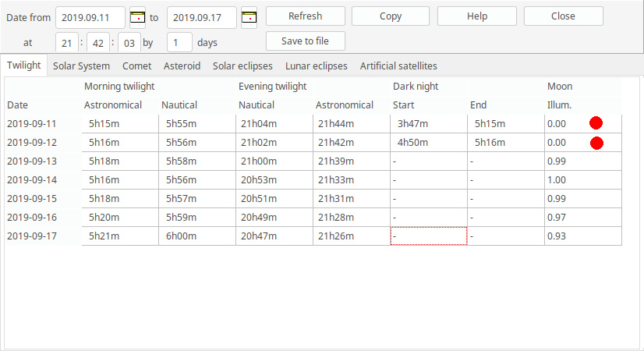
Task: Click the days interval field
Action: click(x=180, y=42)
